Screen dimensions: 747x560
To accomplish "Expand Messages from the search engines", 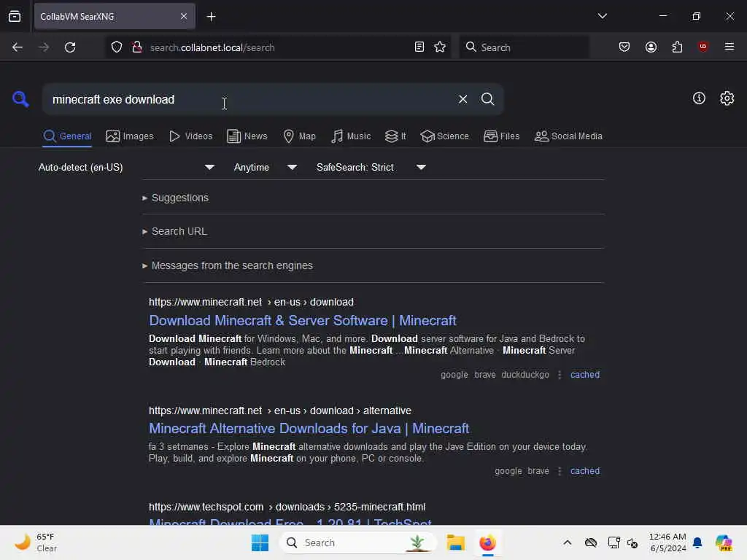I will pos(228,265).
